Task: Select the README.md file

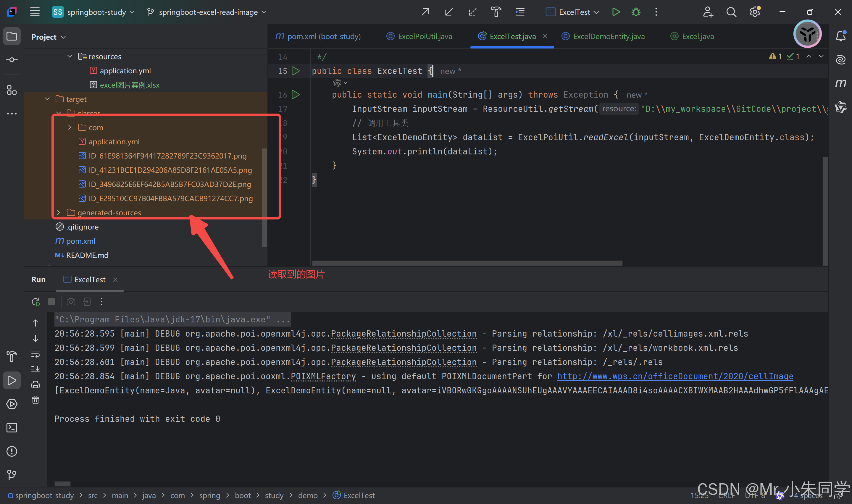Action: (x=81, y=255)
